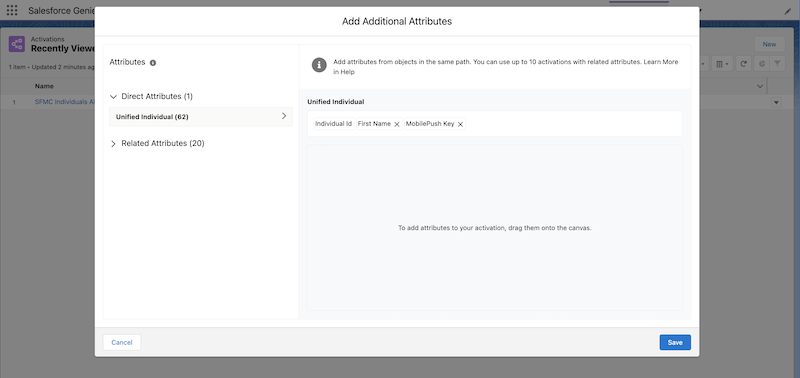The width and height of the screenshot is (800, 378).
Task: Open the list view filter icon
Action: [777, 64]
